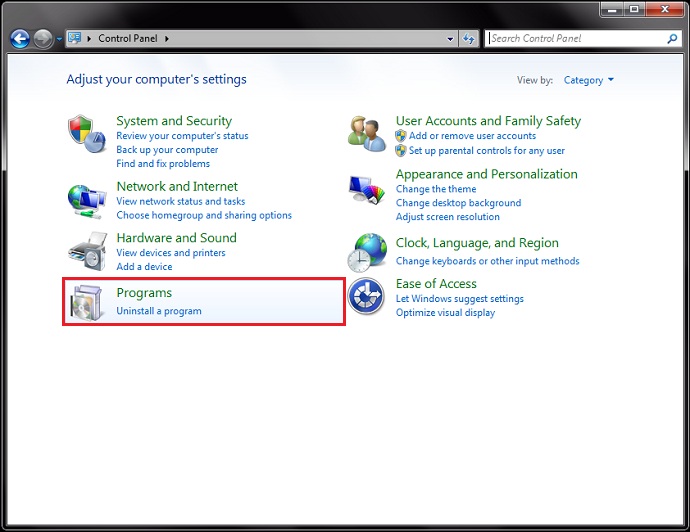This screenshot has height=532, width=690.
Task: Open the Programs heading
Action: point(144,293)
